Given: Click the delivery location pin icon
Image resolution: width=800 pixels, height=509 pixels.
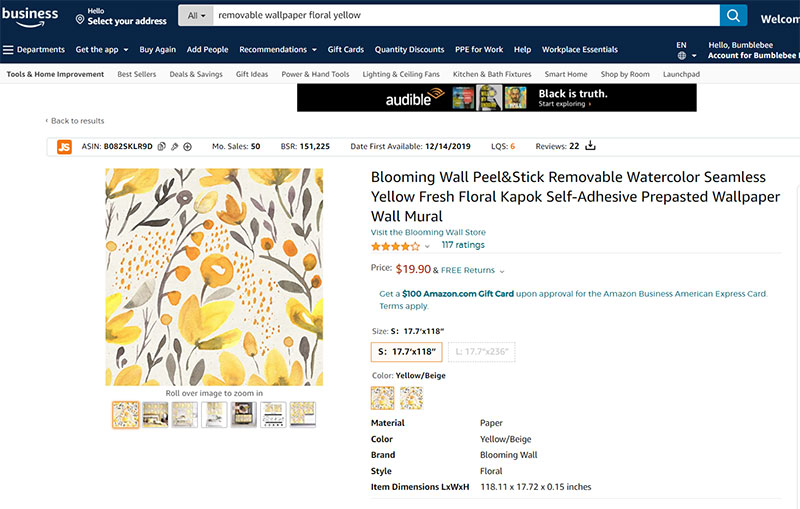Looking at the screenshot, I should pyautogui.click(x=79, y=18).
